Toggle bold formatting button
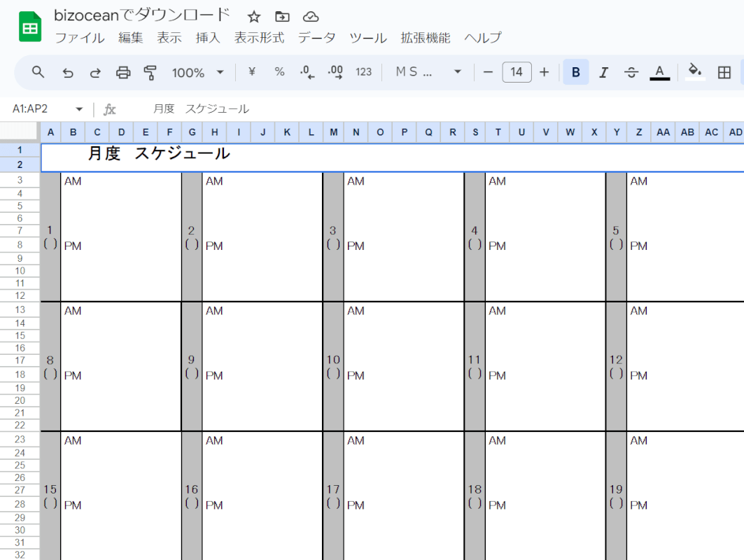The image size is (744, 560). [575, 72]
